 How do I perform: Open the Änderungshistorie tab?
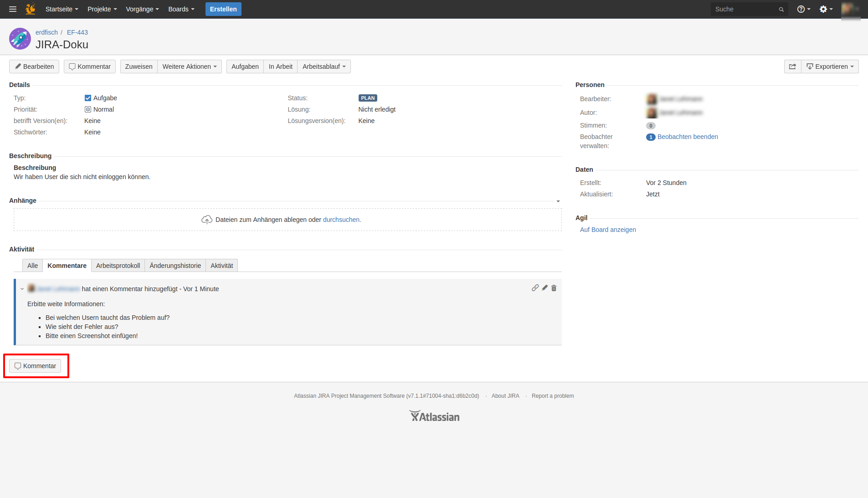[x=175, y=266]
